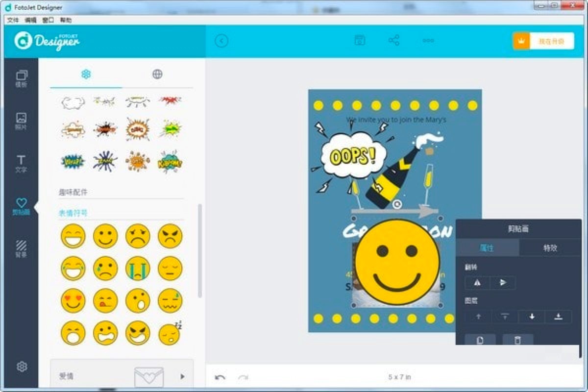Screen dimensions: 588x392
Task: Switch to the 照片 photos panel
Action: (20, 120)
